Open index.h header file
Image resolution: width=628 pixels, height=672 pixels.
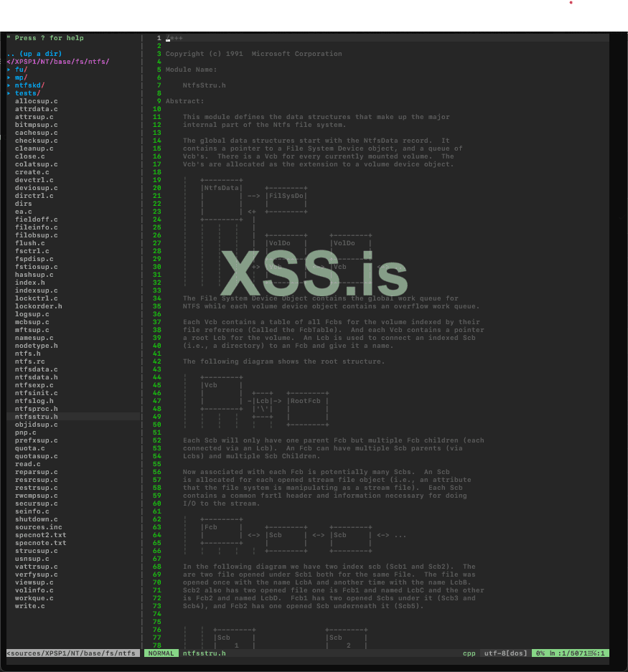click(x=30, y=283)
